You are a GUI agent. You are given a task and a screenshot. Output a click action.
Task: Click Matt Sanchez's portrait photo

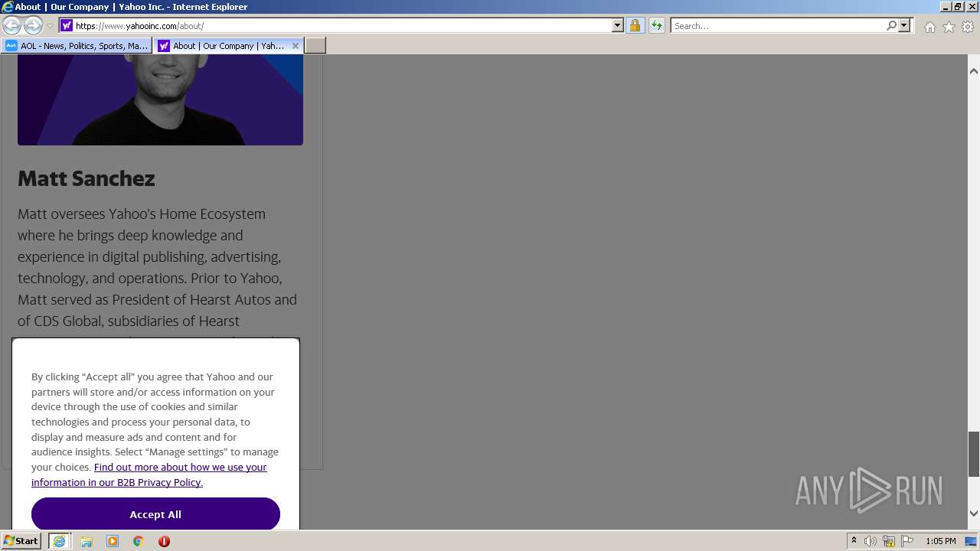[160, 99]
